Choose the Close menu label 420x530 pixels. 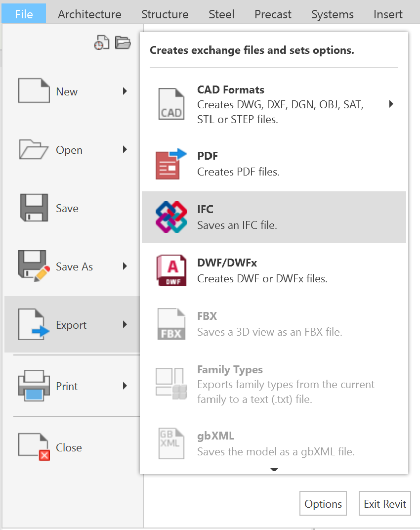[x=69, y=447]
